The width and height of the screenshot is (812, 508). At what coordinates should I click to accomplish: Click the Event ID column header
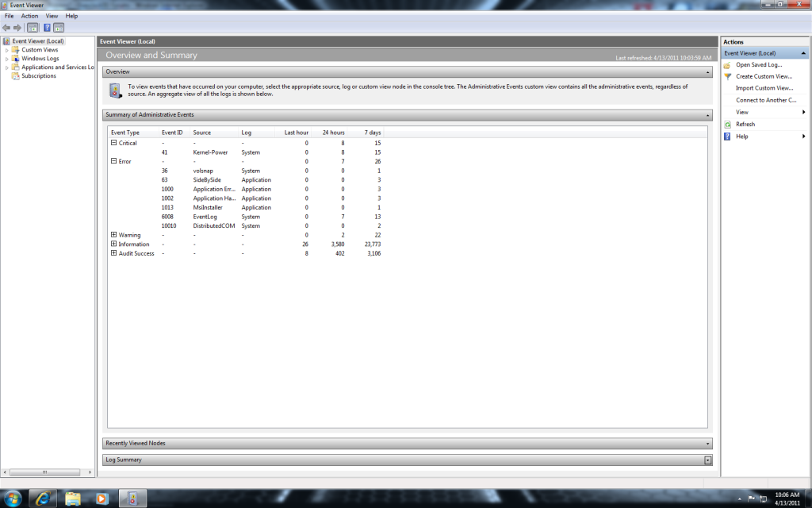tap(174, 133)
